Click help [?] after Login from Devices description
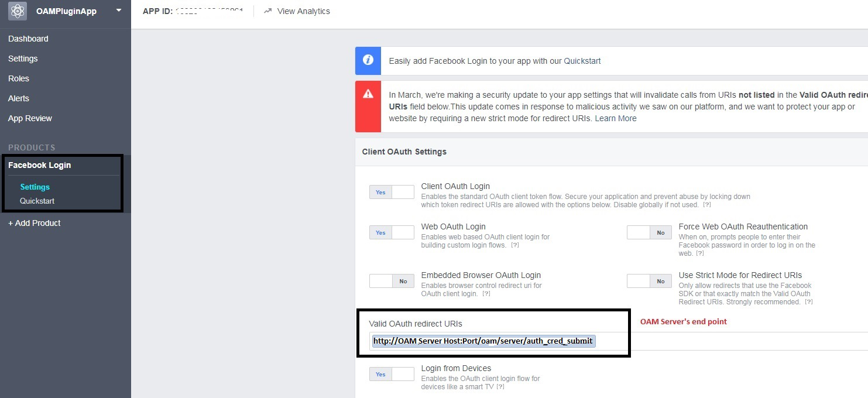The height and width of the screenshot is (398, 868). [500, 387]
